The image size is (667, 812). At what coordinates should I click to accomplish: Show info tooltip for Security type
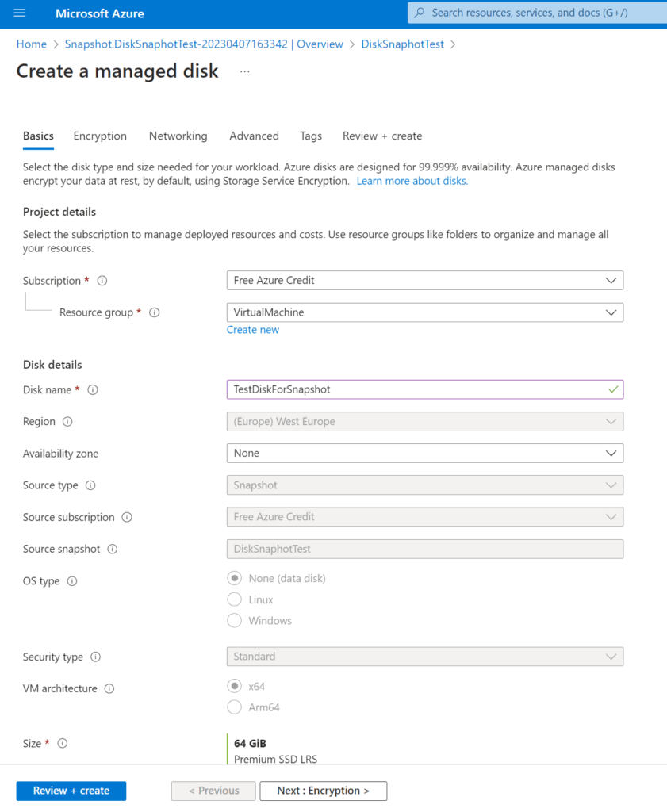[96, 657]
